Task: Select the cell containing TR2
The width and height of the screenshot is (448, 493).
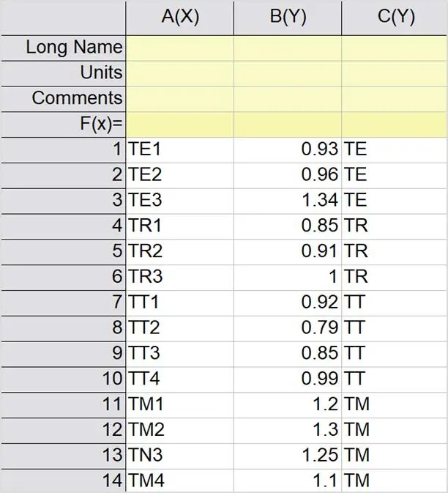Action: pyautogui.click(x=179, y=252)
